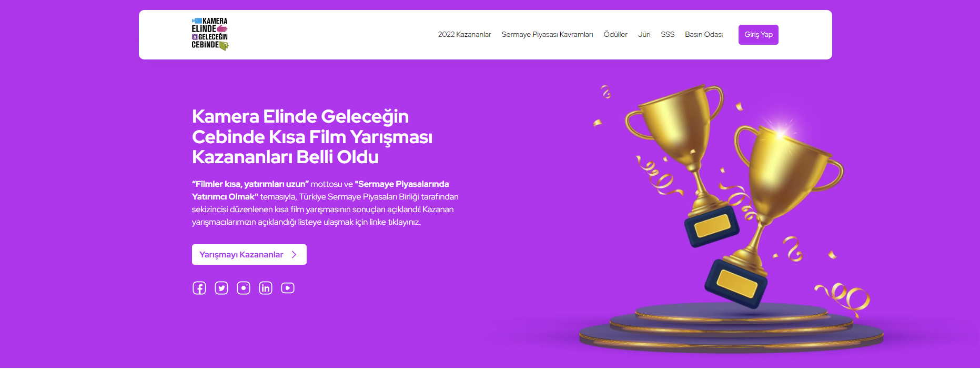The height and width of the screenshot is (369, 980).
Task: Click the Kamera Elinde Geleceğin Cebinde logo
Action: click(x=210, y=34)
